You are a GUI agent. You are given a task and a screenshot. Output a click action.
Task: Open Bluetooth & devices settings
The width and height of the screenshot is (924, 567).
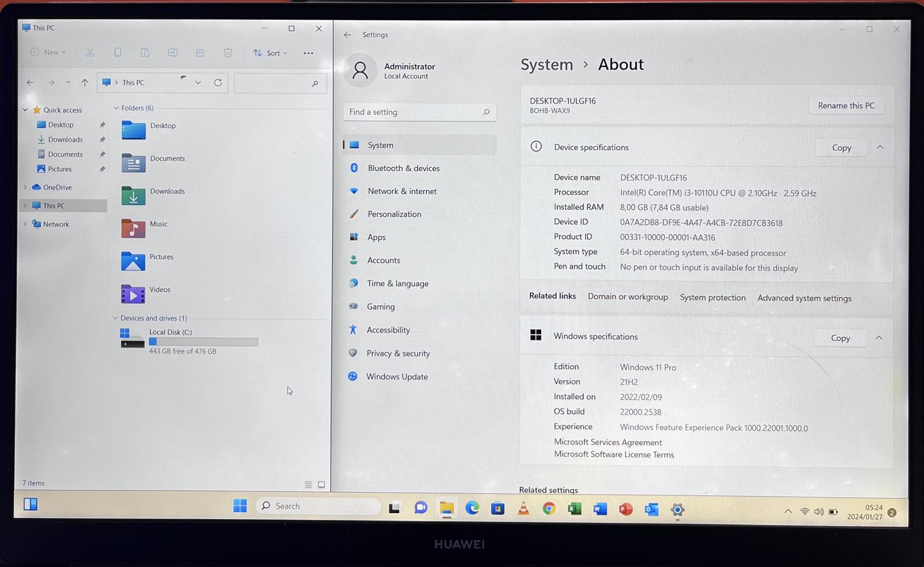click(403, 168)
